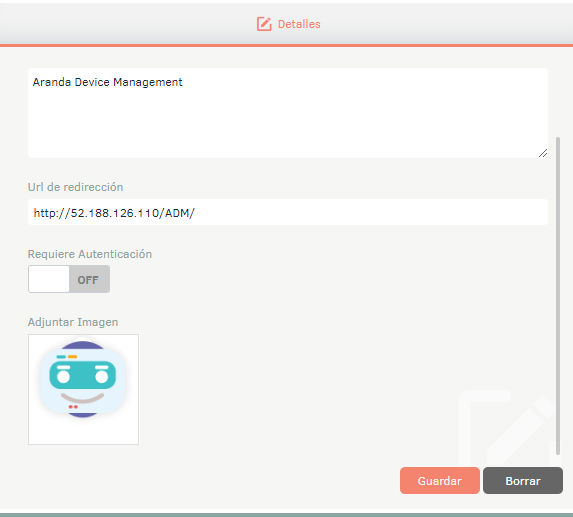The height and width of the screenshot is (517, 573).
Task: Click the Url de redirección label
Action: (x=76, y=187)
